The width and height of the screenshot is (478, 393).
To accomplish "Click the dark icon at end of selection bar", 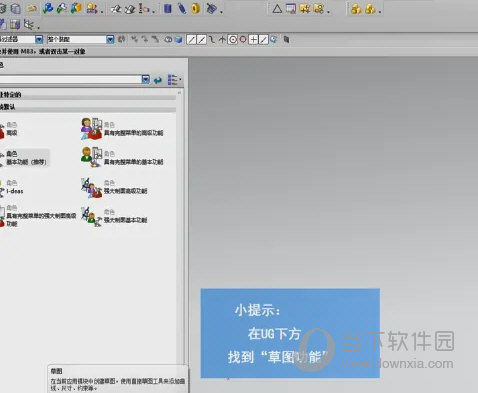I will tap(286, 40).
